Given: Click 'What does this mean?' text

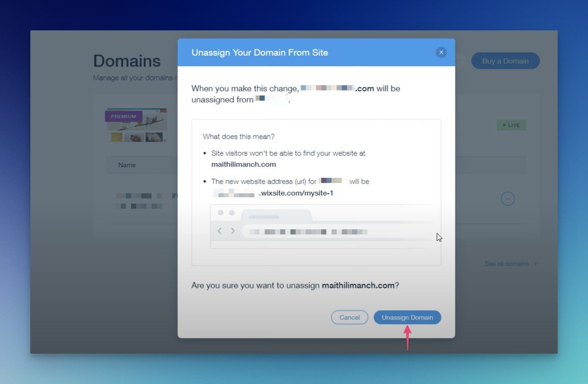Looking at the screenshot, I should 238,137.
